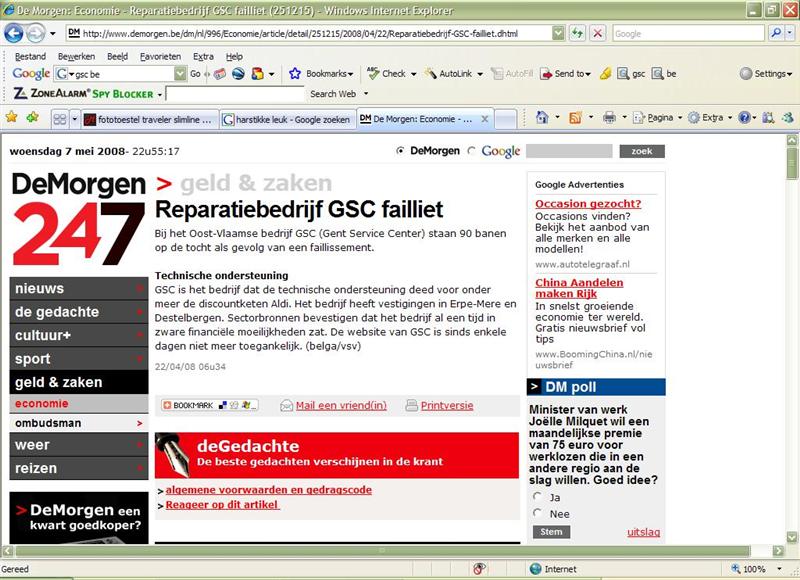The image size is (800, 580).
Task: Click the DeMorgen site search field
Action: click(569, 151)
